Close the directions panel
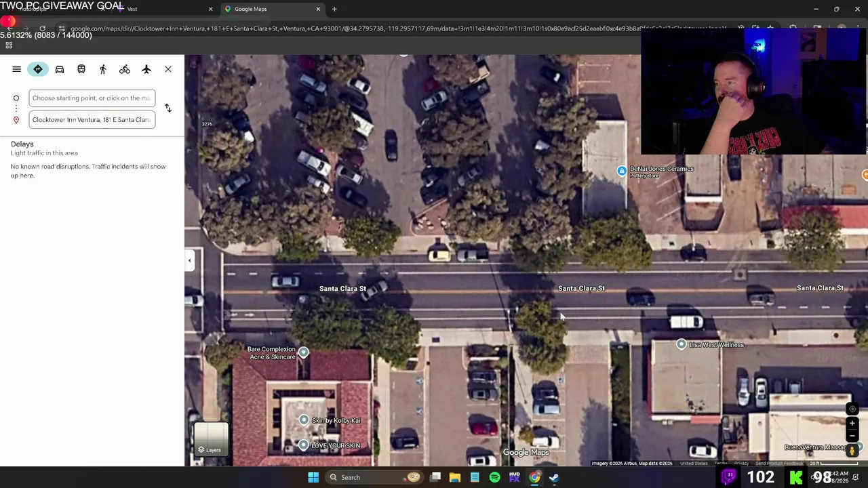The height and width of the screenshot is (488, 868). click(168, 69)
